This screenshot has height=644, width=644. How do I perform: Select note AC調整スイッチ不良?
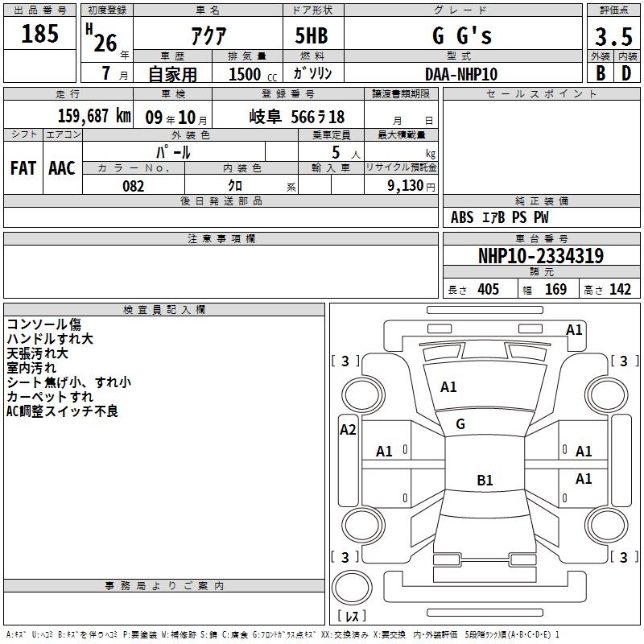tap(63, 411)
